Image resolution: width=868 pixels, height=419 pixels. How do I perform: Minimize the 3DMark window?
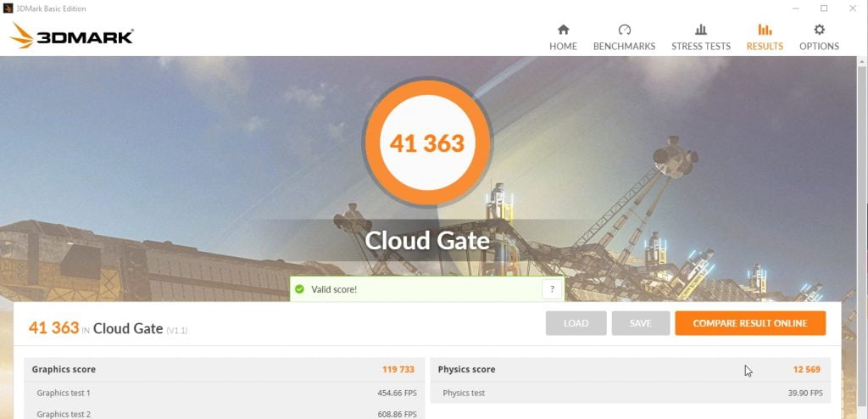[795, 8]
